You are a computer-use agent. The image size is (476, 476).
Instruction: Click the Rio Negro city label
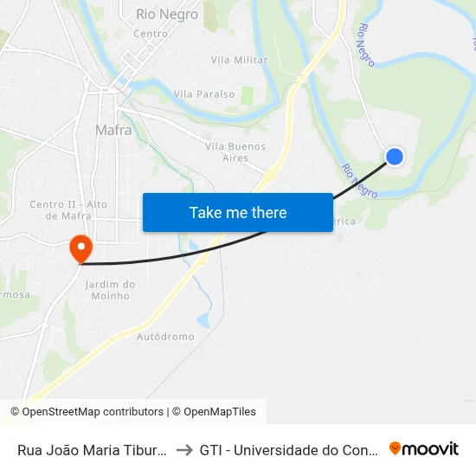[x=167, y=14]
